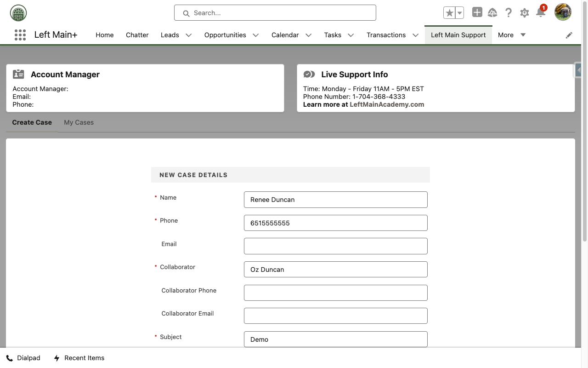Click the user profile avatar
Image resolution: width=588 pixels, height=368 pixels.
563,12
